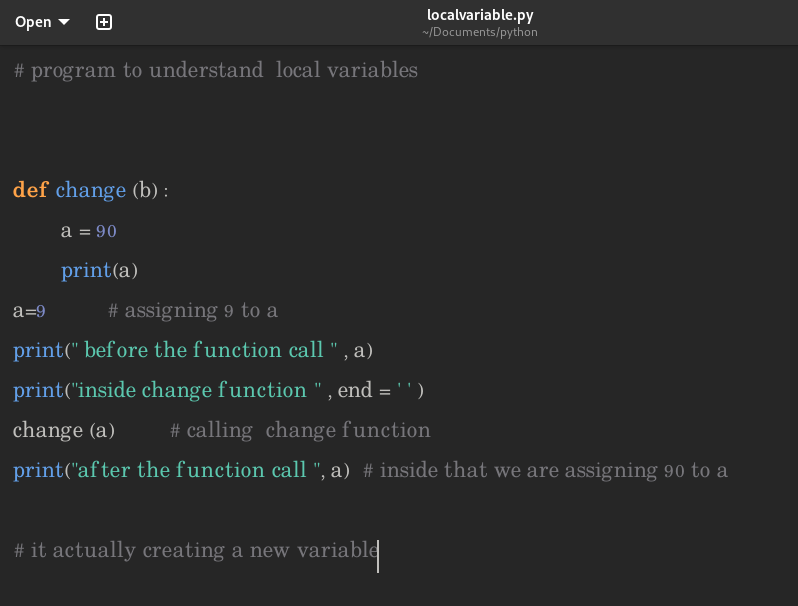
Task: Click the string 'before the function call'
Action: (204, 350)
